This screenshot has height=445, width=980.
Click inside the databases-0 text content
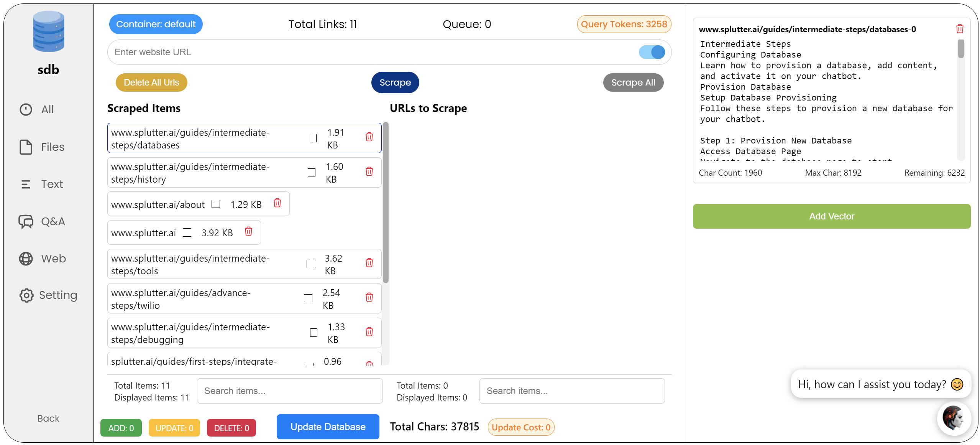[826, 100]
